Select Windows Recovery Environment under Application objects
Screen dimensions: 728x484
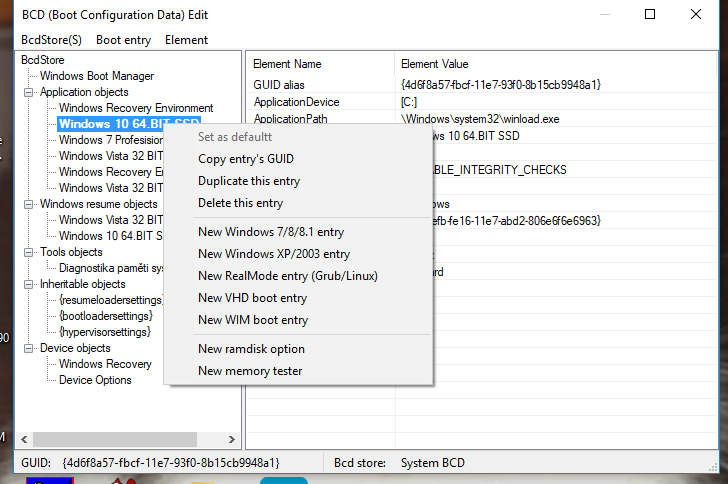[136, 108]
